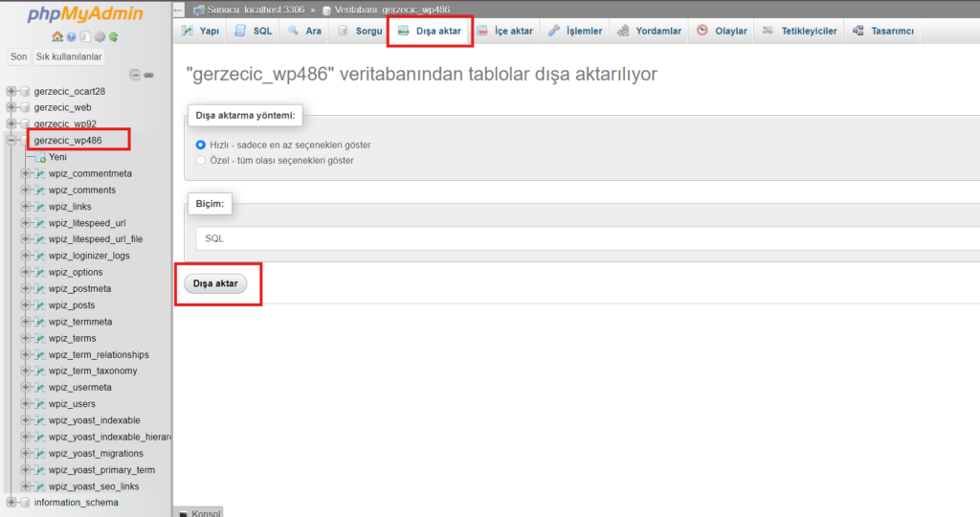Open the Tasarımcı designer tab
Viewport: 980px width, 517px height.
tap(882, 32)
